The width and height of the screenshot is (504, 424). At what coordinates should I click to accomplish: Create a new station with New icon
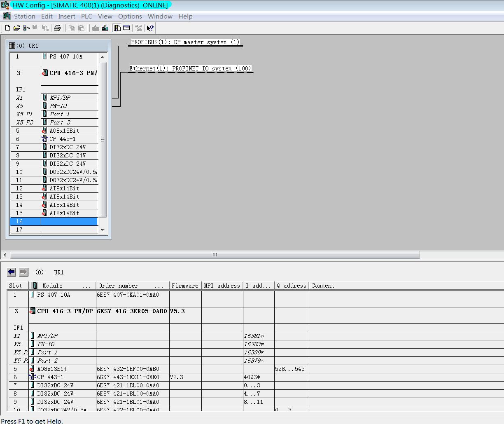(x=7, y=28)
